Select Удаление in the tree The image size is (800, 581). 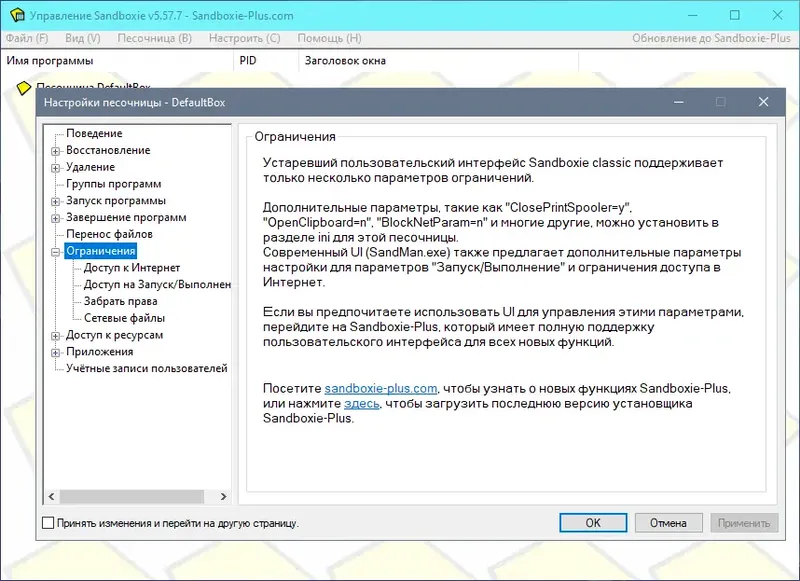(x=90, y=167)
